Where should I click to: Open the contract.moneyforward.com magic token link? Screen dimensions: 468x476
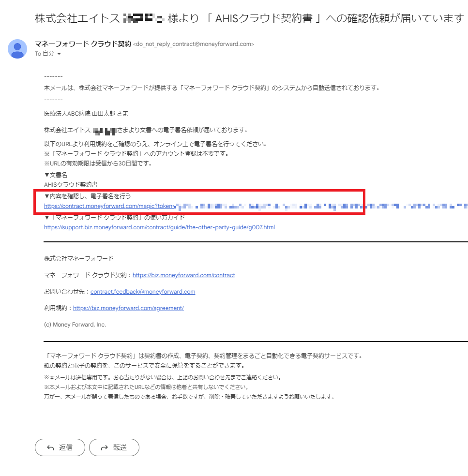tap(256, 206)
